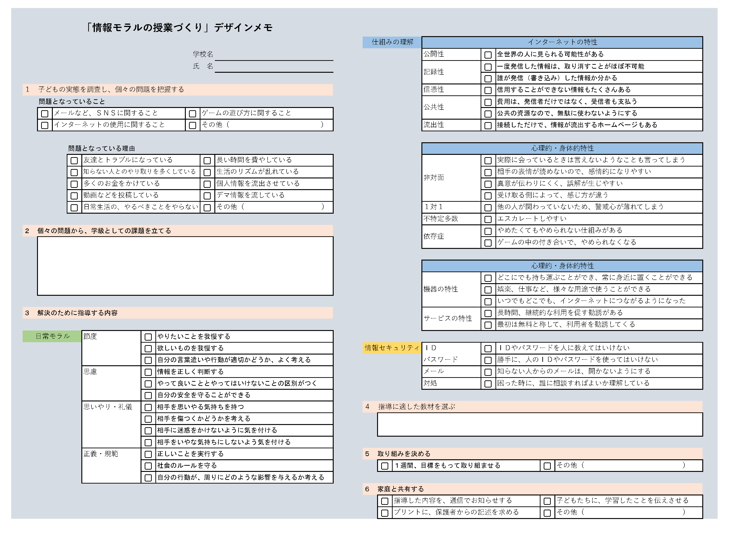Check '困った時に、誰に相談すればよいか理解している'
This screenshot has height=535, width=756.
[488, 384]
